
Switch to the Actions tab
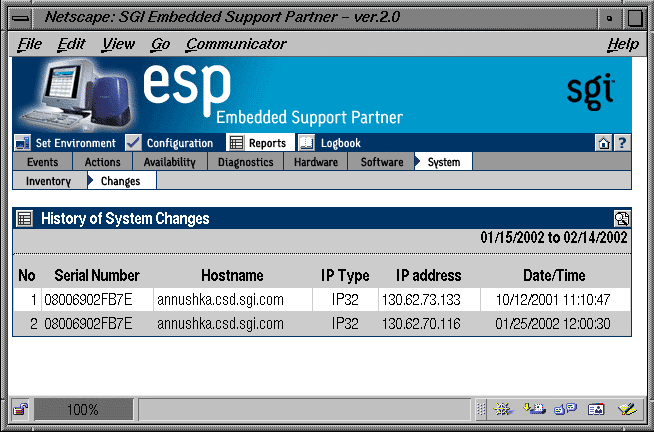(103, 162)
